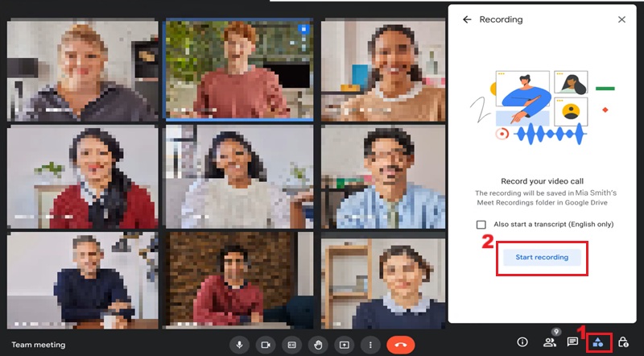
Task: Click the Team meeting title text
Action: click(x=38, y=344)
